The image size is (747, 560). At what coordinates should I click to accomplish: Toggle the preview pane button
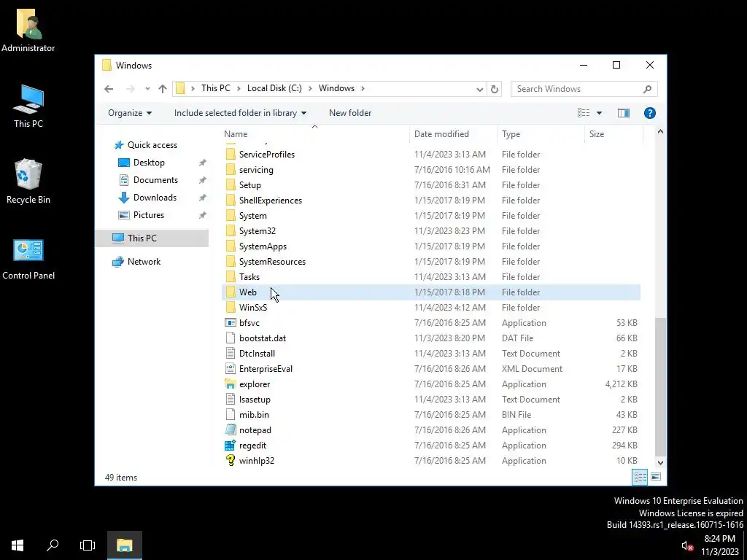pos(624,113)
